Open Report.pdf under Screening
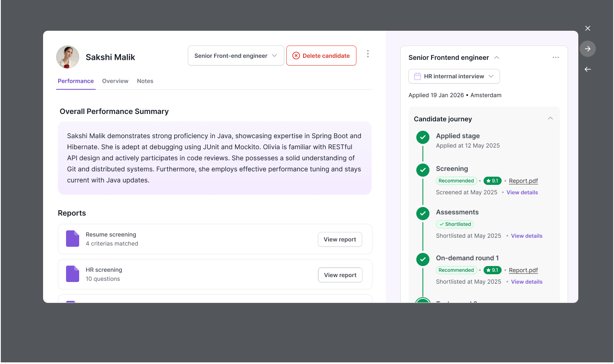The width and height of the screenshot is (614, 364). [x=523, y=181]
